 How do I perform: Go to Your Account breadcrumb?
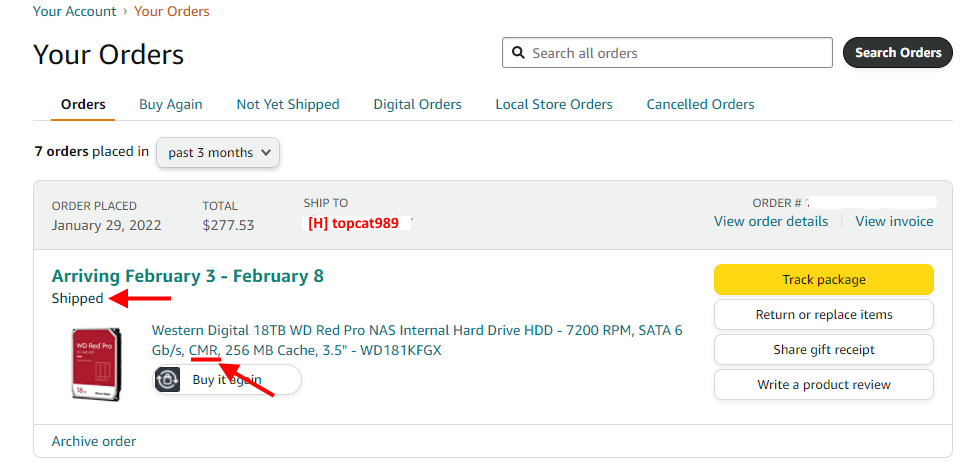tap(75, 11)
